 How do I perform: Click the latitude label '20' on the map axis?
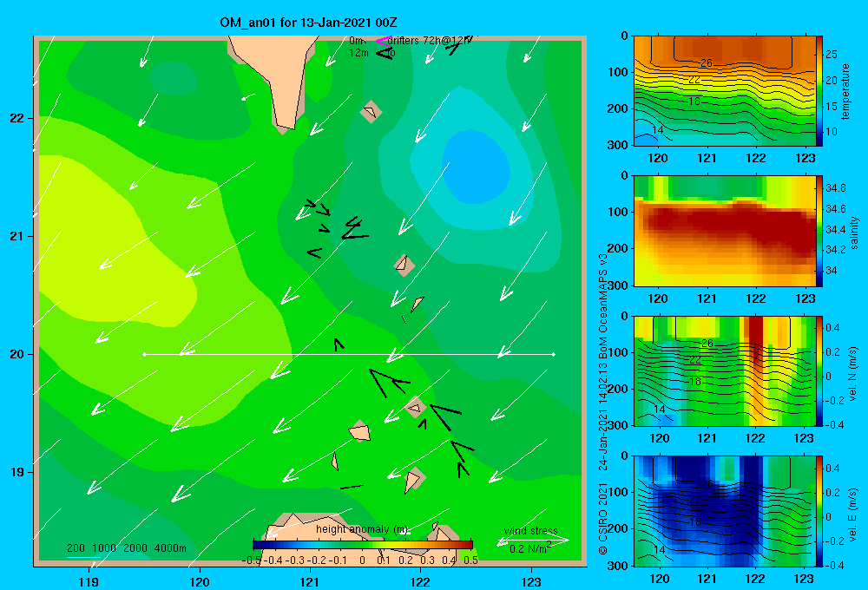17,354
